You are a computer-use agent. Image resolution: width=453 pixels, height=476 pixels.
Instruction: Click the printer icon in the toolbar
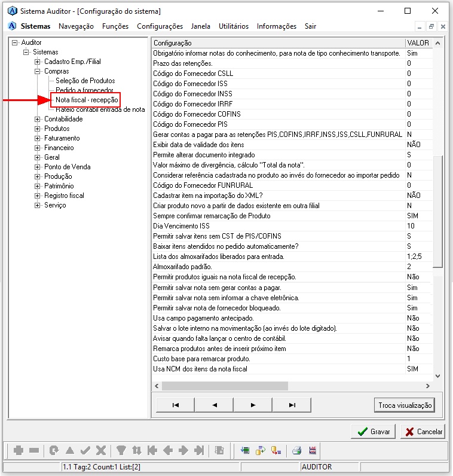tap(297, 450)
